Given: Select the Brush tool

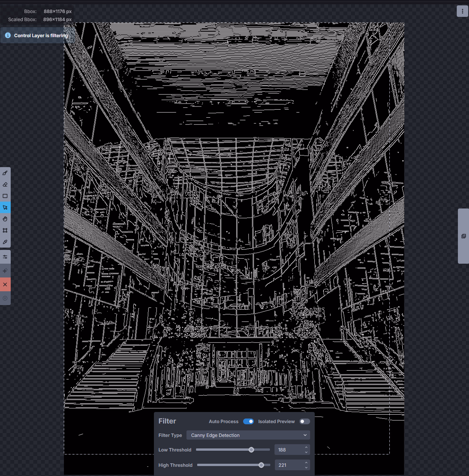Looking at the screenshot, I should pyautogui.click(x=5, y=173).
